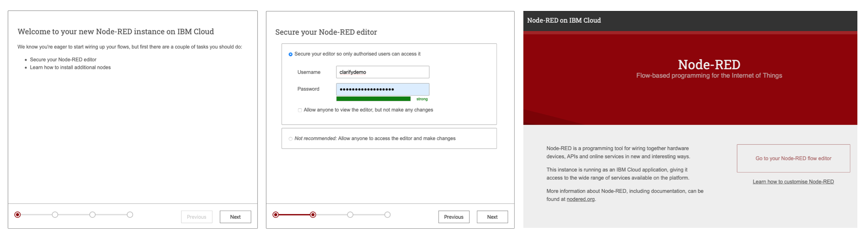Click 'Learn how to install additional nodes' bullet

point(70,67)
